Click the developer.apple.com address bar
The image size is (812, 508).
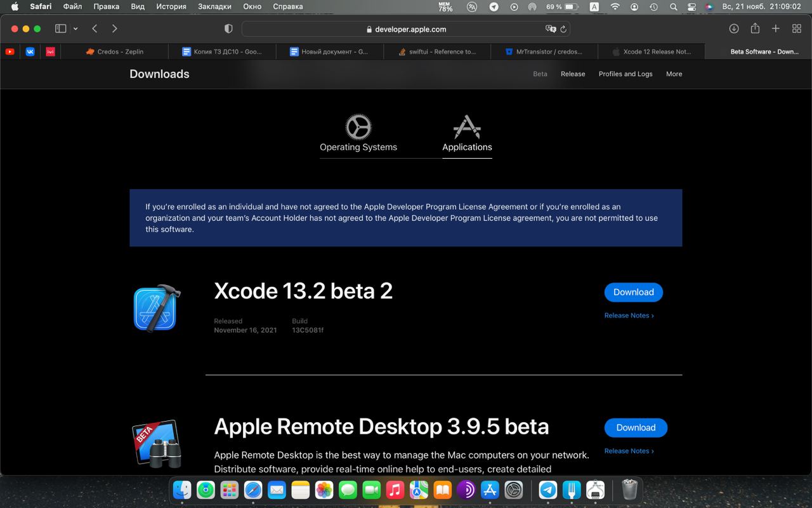click(406, 29)
